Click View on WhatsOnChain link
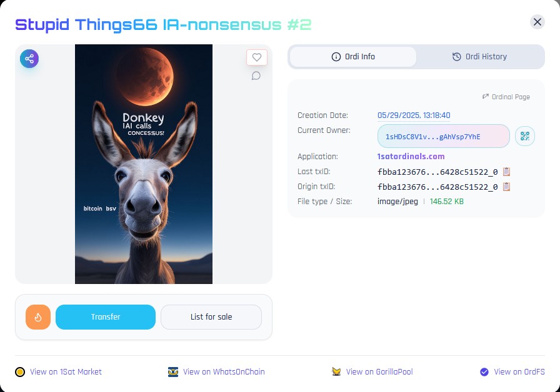The height and width of the screenshot is (392, 560). point(224,371)
